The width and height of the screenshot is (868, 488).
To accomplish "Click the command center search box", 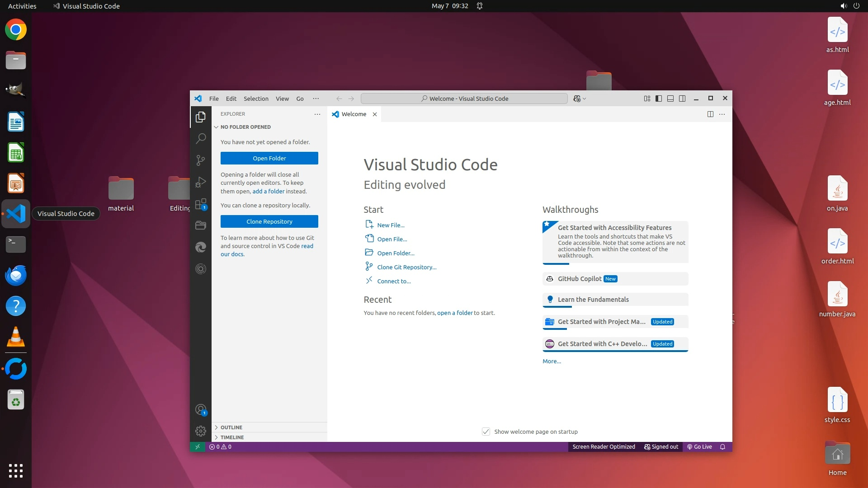I will click(x=464, y=99).
